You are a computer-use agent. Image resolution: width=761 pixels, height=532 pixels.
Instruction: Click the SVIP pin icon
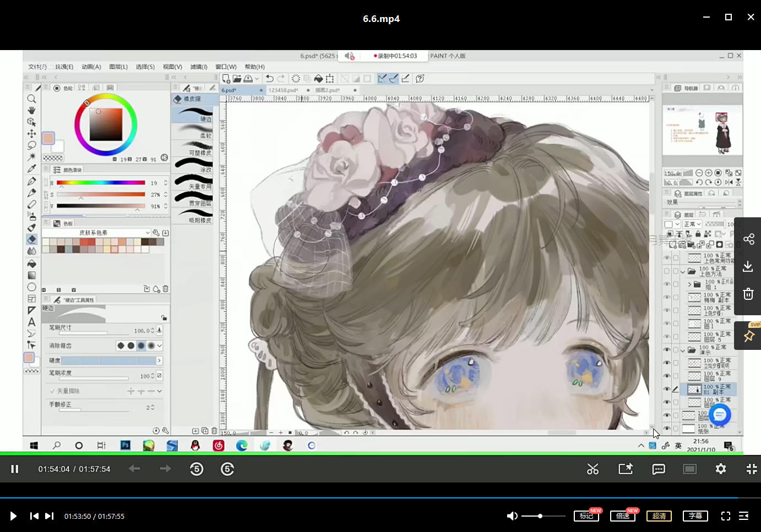(748, 336)
